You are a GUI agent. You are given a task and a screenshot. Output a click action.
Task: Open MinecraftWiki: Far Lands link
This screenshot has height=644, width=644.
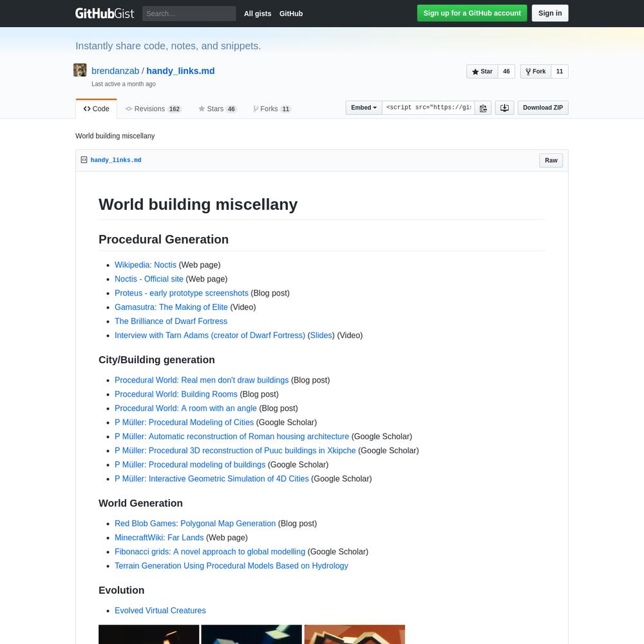[159, 538]
